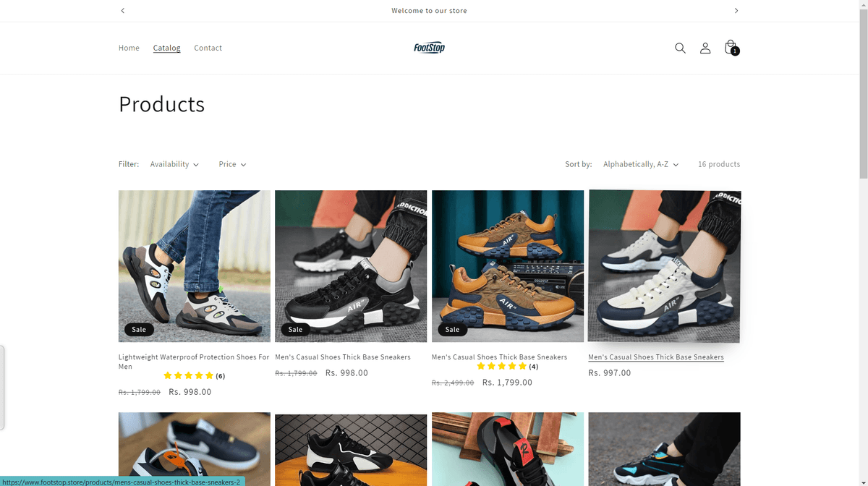The image size is (868, 486).
Task: Click the black sneakers Rs. 998 product image
Action: tap(351, 265)
